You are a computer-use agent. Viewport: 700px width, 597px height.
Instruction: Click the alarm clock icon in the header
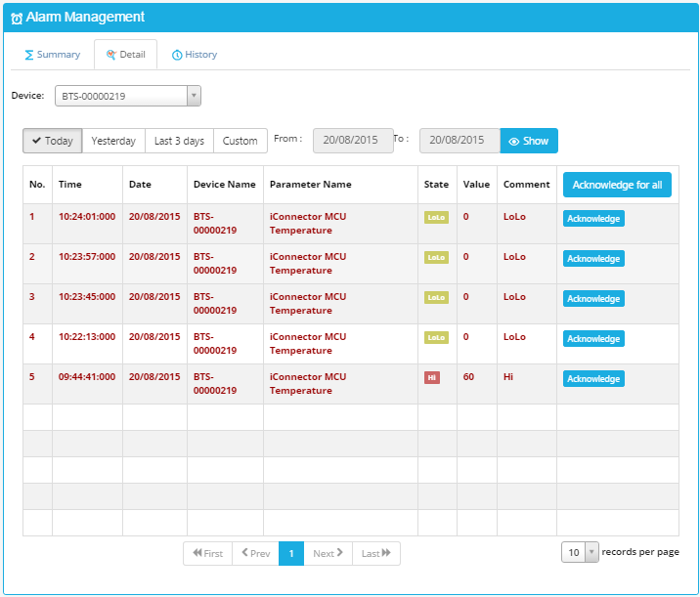17,19
